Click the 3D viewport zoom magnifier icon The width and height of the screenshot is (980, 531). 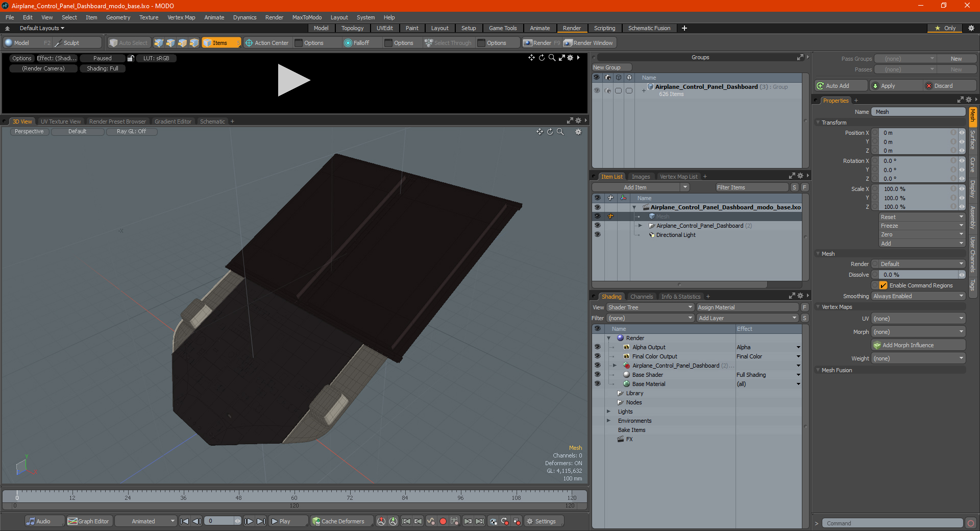pos(560,132)
